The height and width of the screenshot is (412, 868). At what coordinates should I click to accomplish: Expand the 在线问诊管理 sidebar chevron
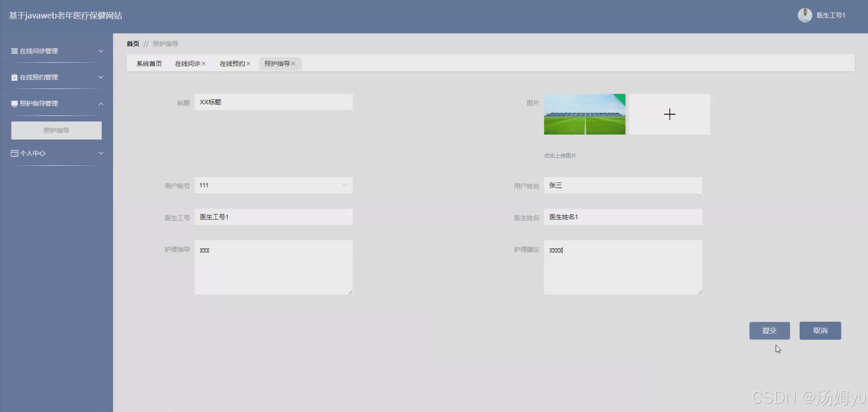click(x=101, y=51)
